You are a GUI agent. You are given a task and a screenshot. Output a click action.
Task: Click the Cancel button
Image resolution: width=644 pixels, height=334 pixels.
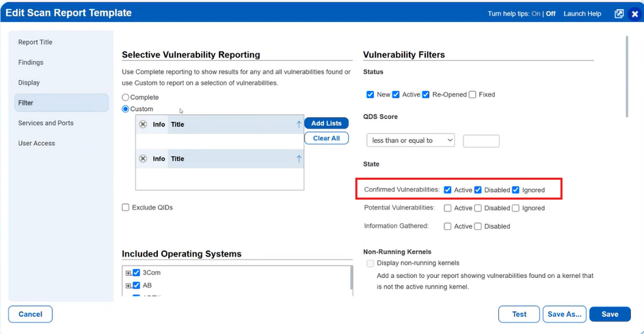pyautogui.click(x=30, y=314)
